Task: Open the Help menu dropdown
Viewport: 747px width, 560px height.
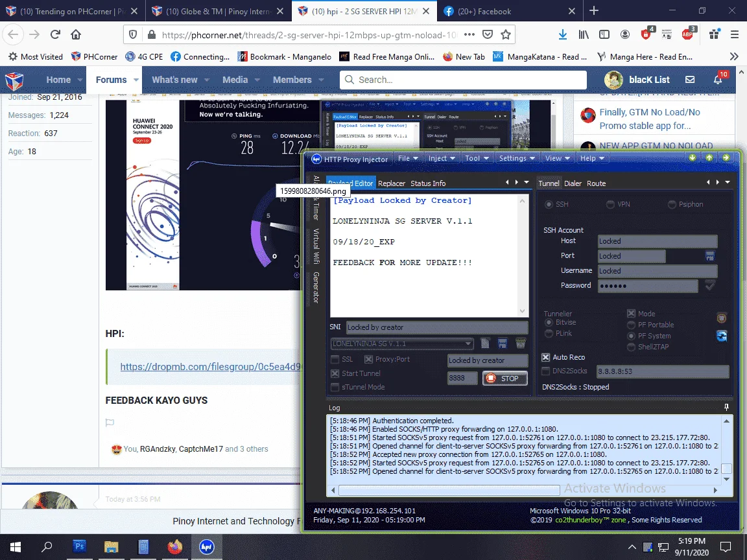Action: pyautogui.click(x=592, y=158)
